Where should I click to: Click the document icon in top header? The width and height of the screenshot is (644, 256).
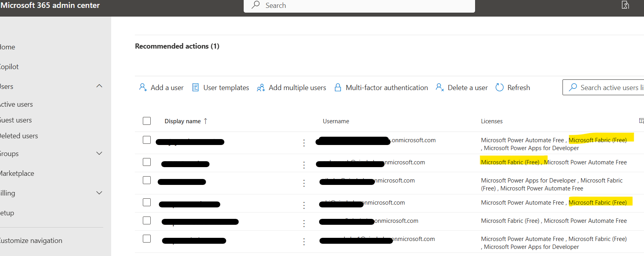[x=625, y=5]
